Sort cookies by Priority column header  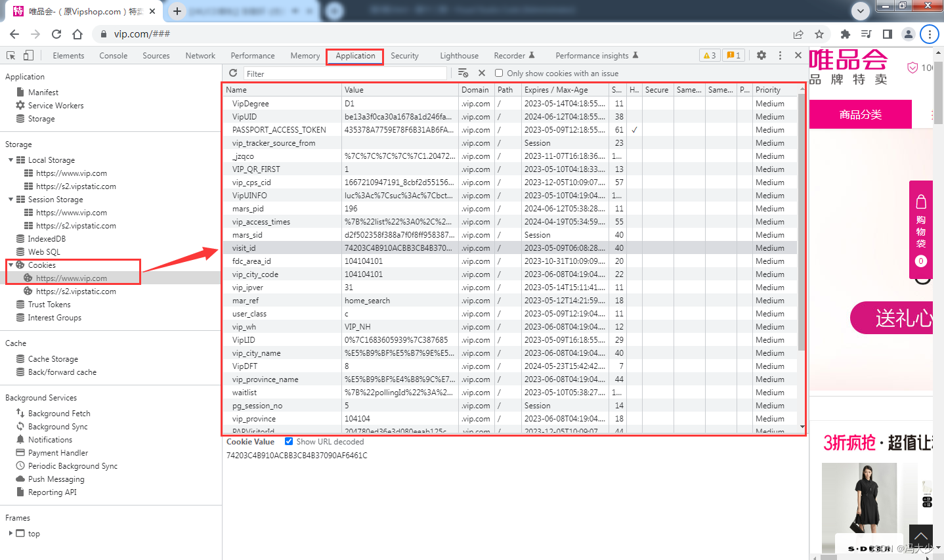coord(775,89)
